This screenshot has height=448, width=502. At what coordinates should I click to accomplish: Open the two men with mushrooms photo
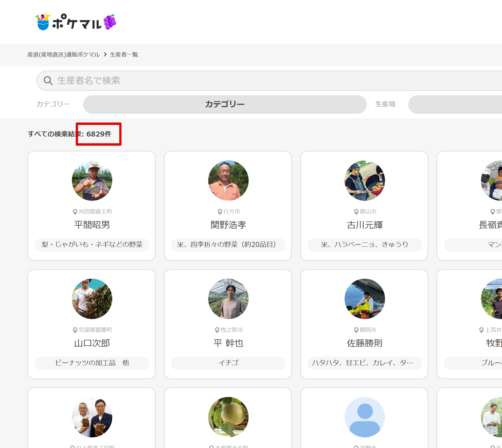coord(92,417)
